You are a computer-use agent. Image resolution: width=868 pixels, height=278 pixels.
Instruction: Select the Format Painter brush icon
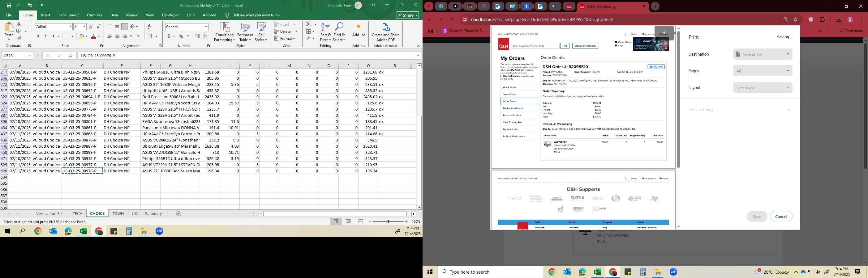19,38
